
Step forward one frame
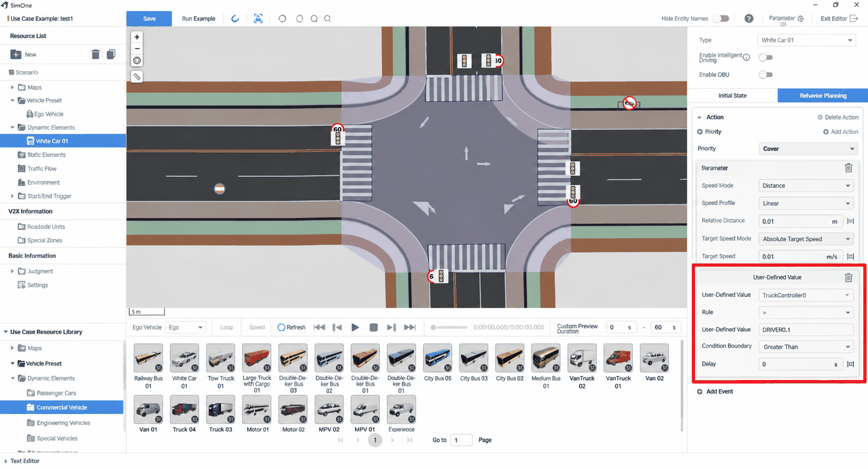[x=391, y=327]
